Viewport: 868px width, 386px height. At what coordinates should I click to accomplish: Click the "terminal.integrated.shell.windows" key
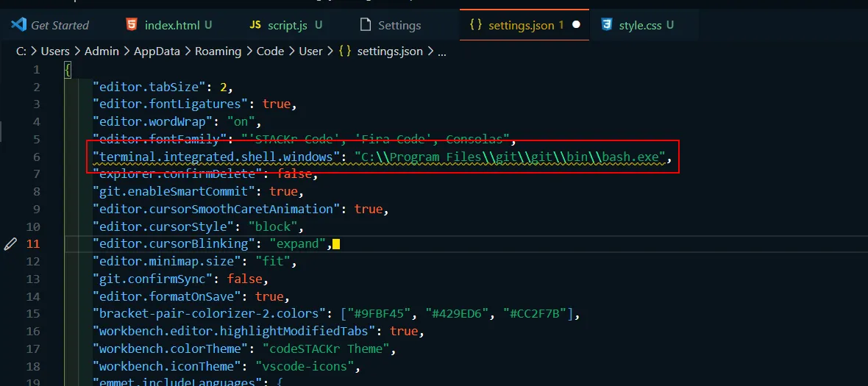216,157
